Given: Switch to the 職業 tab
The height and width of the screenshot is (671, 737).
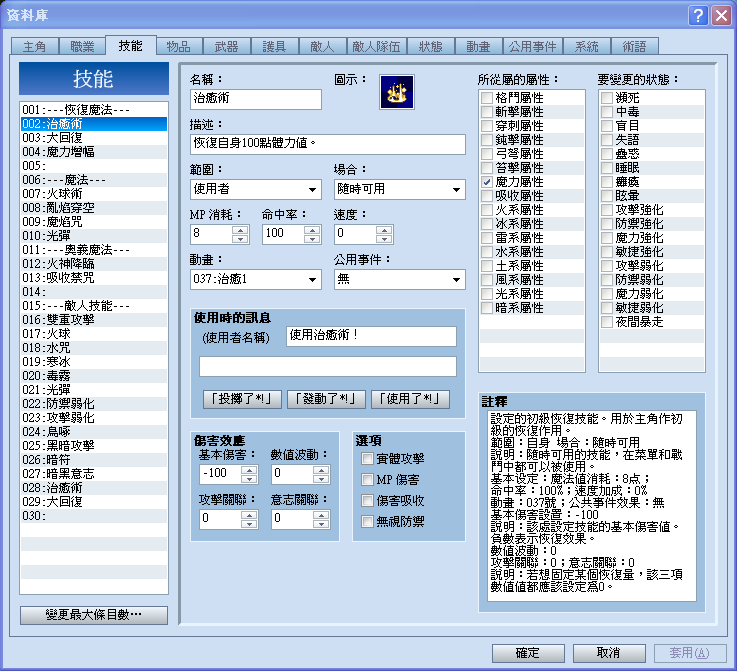Looking at the screenshot, I should 82,47.
